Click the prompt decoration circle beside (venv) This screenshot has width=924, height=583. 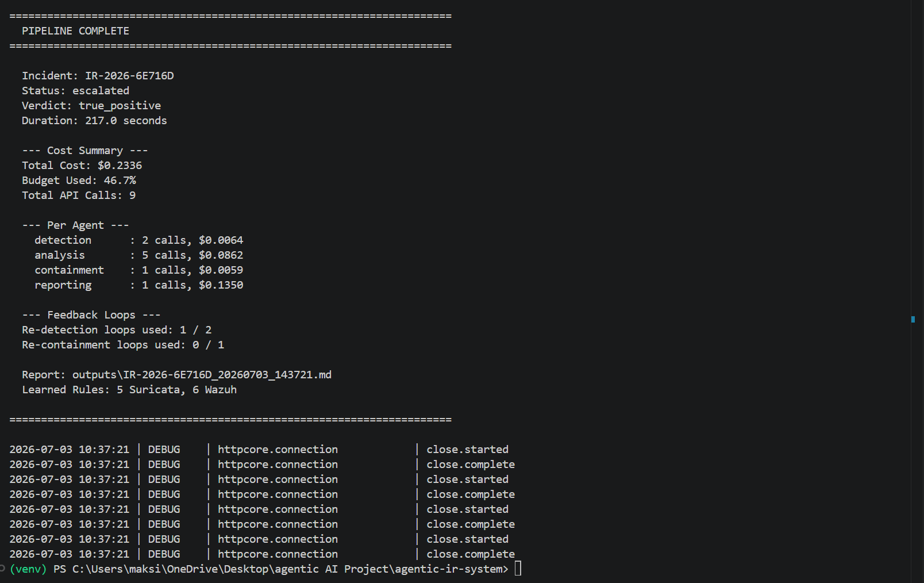click(2, 569)
